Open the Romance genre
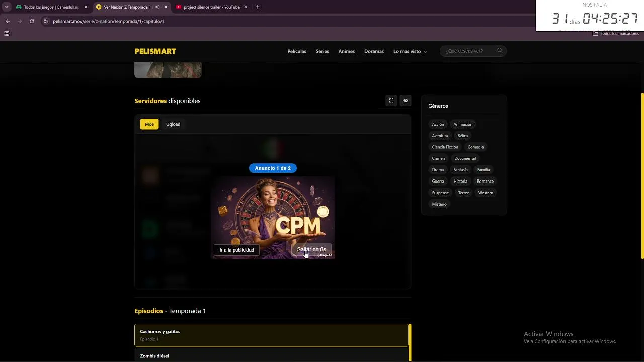Screen dimensions: 644x362 [x=486, y=182]
